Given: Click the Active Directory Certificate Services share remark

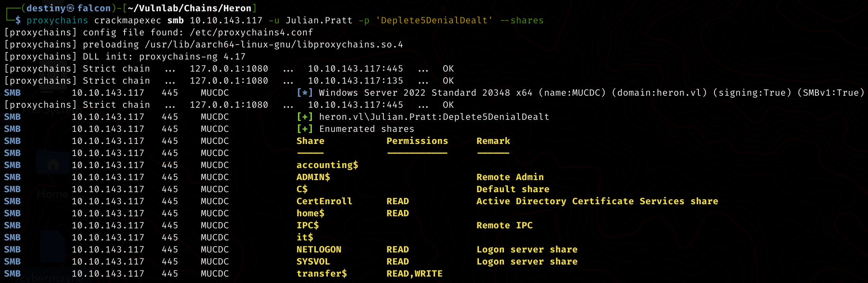Looking at the screenshot, I should (x=597, y=201).
